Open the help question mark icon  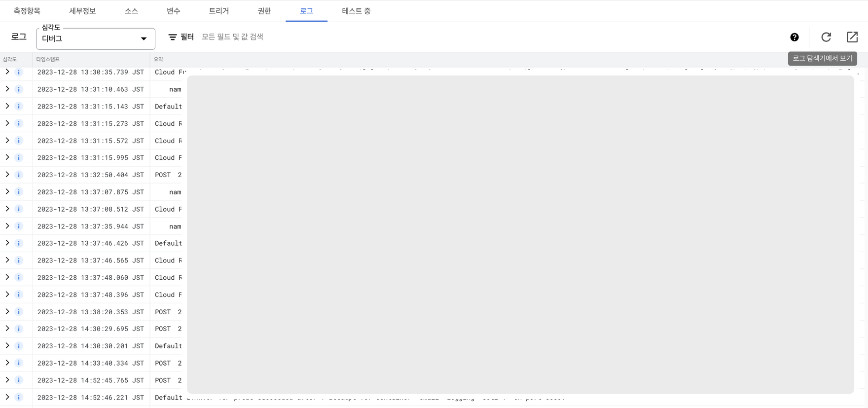(794, 37)
